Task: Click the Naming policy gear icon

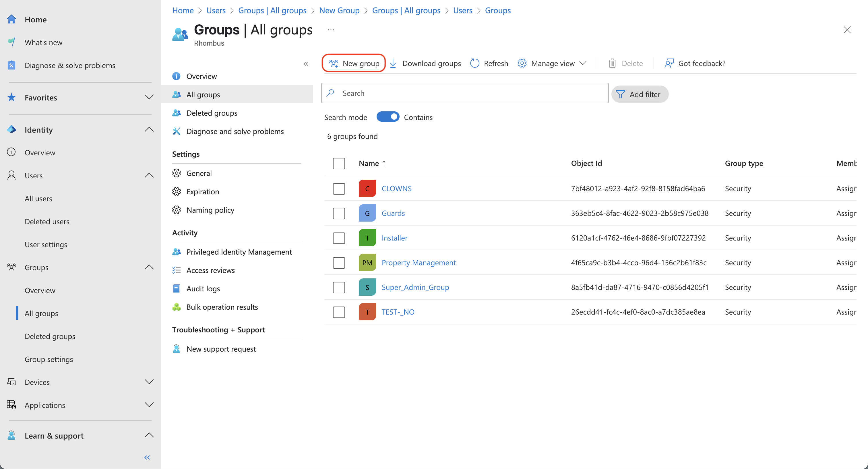Action: tap(177, 210)
